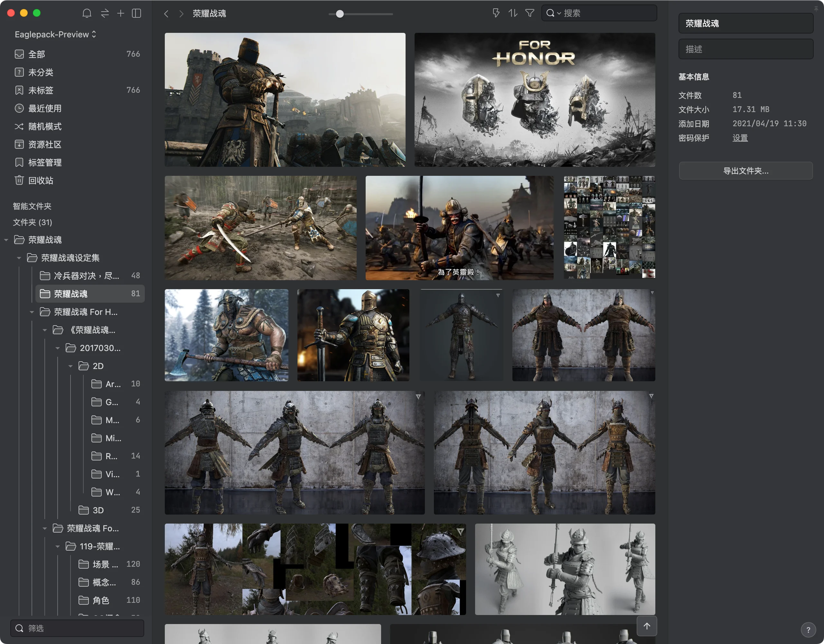Select the gray sculpt samurai thumbnail
This screenshot has width=824, height=644.
[565, 569]
